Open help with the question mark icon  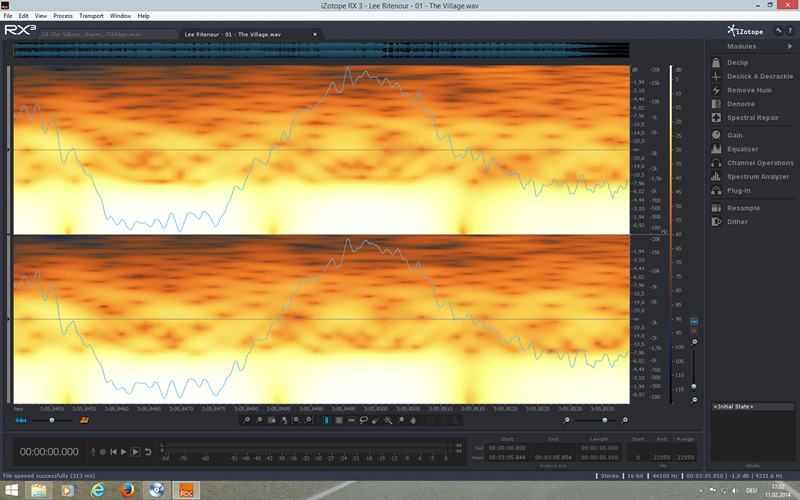tap(790, 31)
